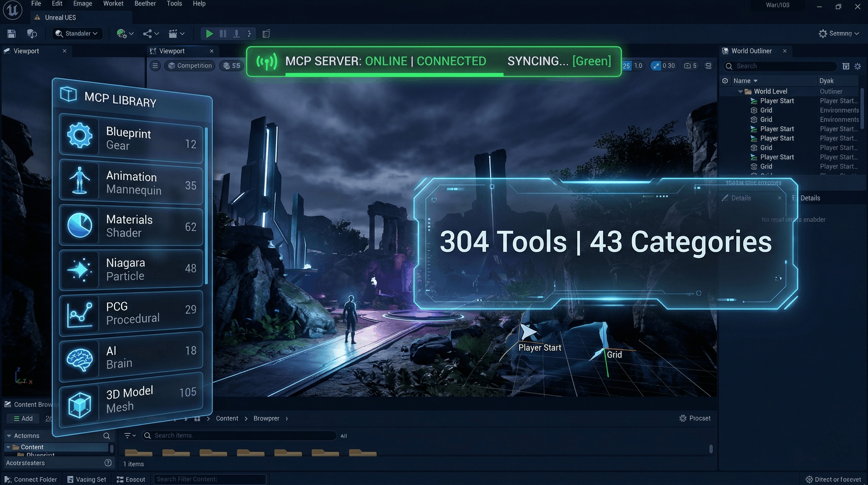Viewport: 868px width, 485px height.
Task: Close the World Outliner tab
Action: [785, 51]
